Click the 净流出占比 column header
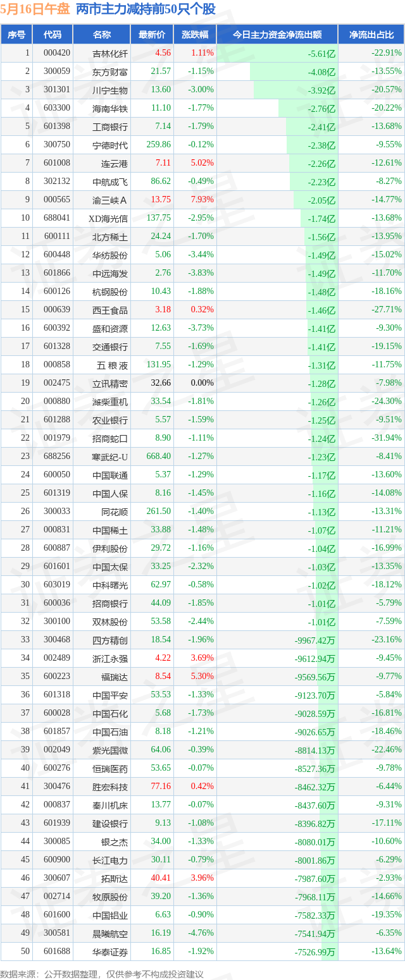 click(371, 35)
